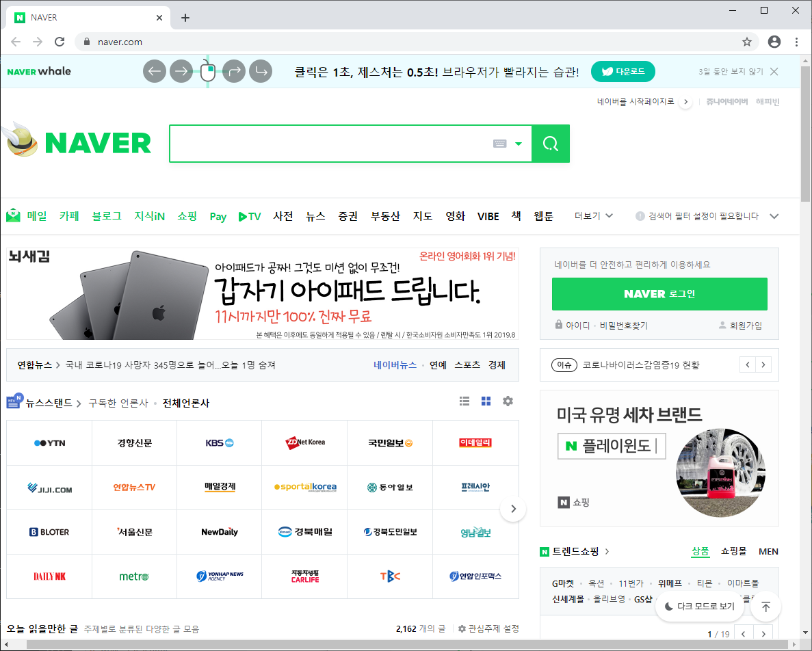
Task: Go to previous trend shopping page
Action: coord(744,634)
